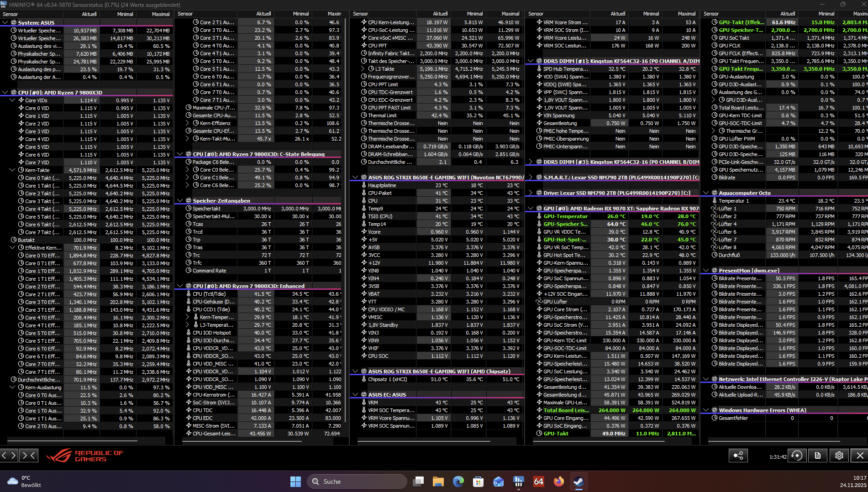Click the clock icon next to Bustakt
The width and height of the screenshot is (868, 492).
tap(13, 240)
